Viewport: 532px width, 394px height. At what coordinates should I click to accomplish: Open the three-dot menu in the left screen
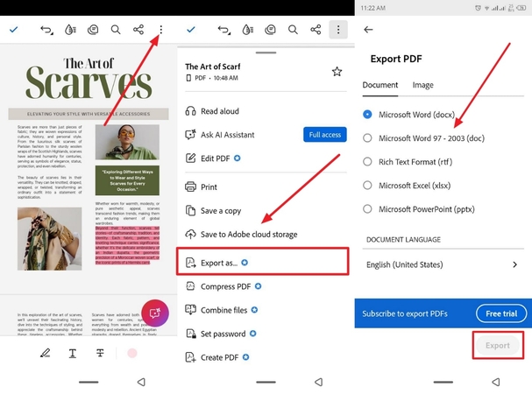(161, 30)
